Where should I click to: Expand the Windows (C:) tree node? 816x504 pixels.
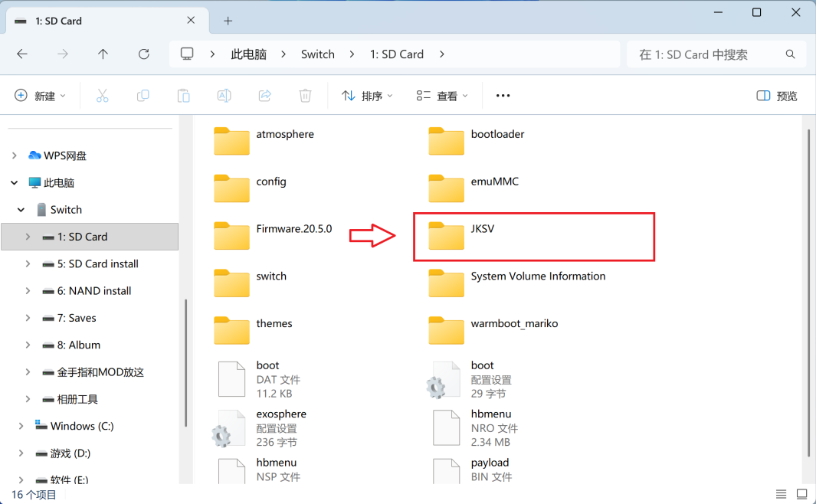click(21, 426)
